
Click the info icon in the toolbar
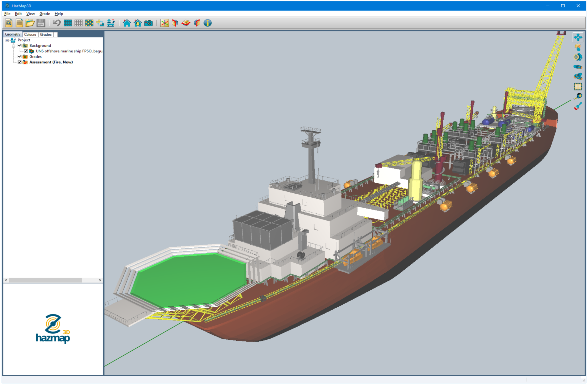[208, 23]
